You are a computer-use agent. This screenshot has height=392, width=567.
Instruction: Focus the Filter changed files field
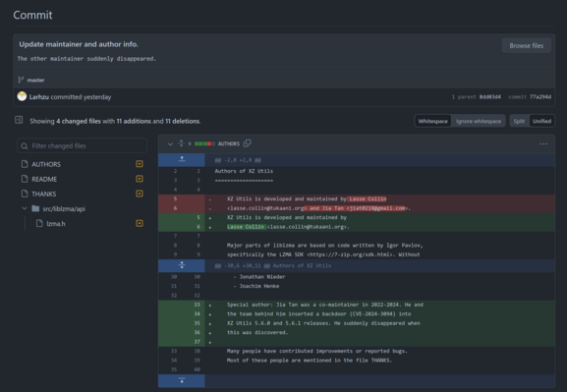click(83, 145)
